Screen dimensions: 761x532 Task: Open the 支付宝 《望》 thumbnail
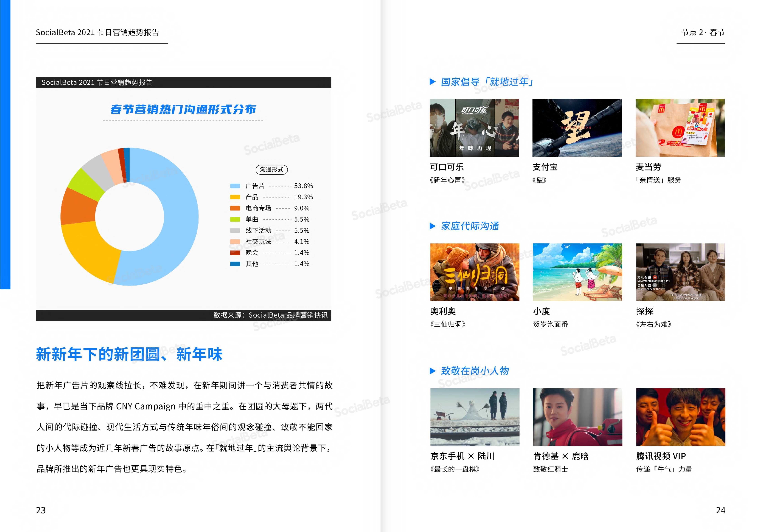click(x=577, y=128)
